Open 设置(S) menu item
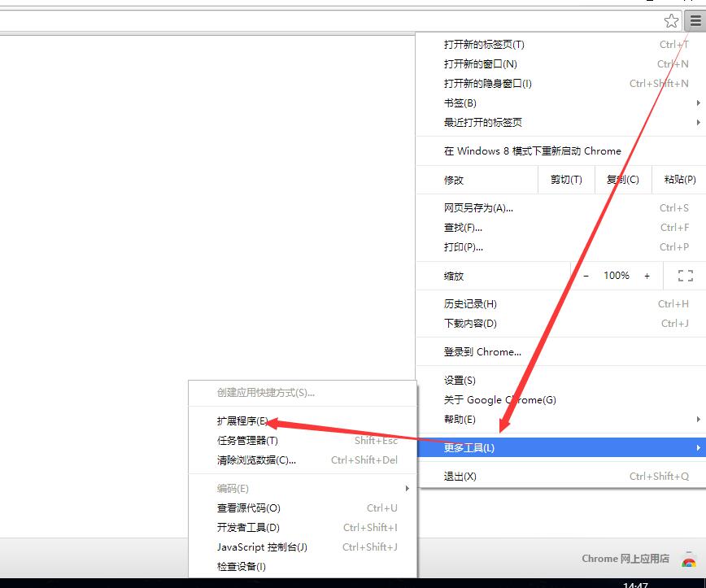 (x=560, y=381)
